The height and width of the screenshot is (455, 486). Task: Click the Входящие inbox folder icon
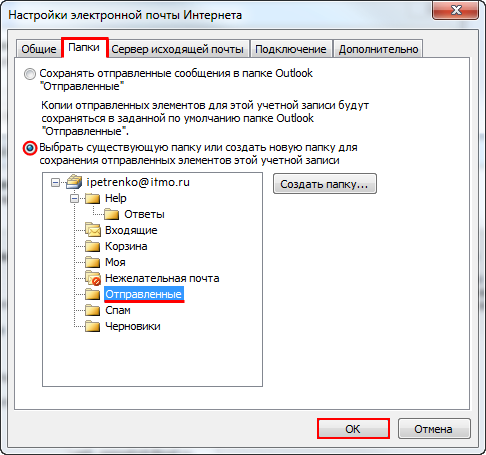tap(93, 230)
